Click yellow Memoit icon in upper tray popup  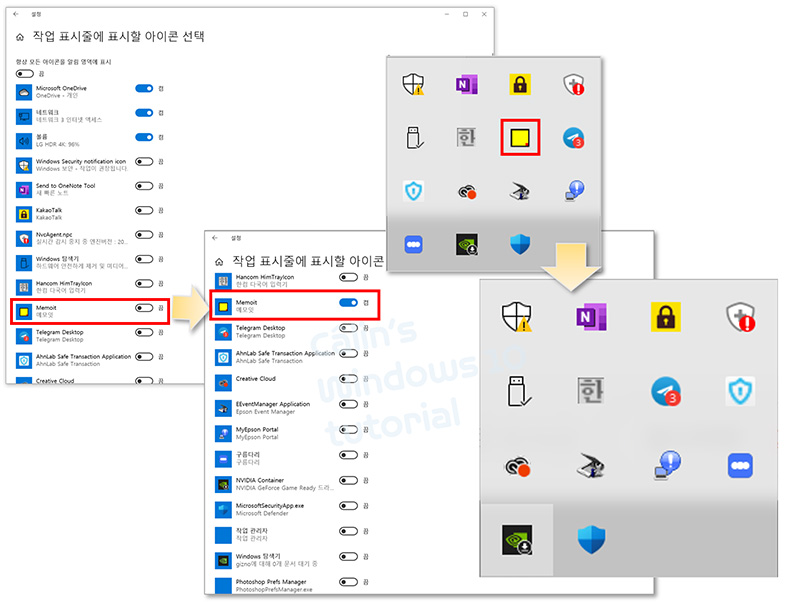(520, 138)
